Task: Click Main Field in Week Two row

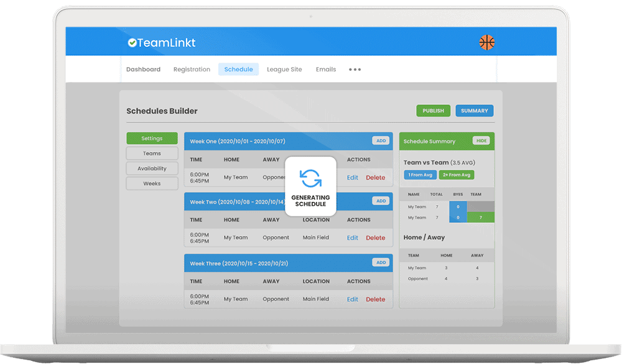Action: 316,237
